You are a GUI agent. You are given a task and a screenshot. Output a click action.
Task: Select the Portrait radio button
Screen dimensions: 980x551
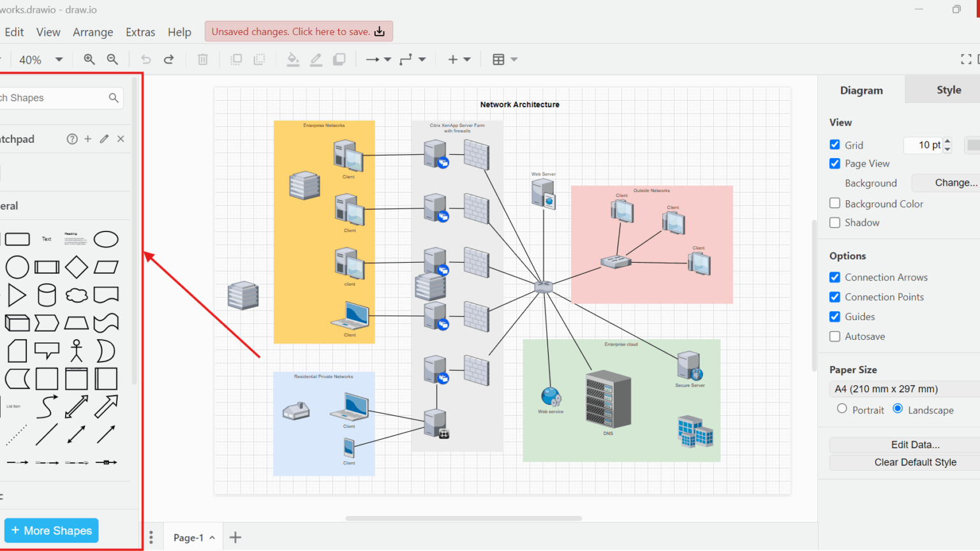842,409
